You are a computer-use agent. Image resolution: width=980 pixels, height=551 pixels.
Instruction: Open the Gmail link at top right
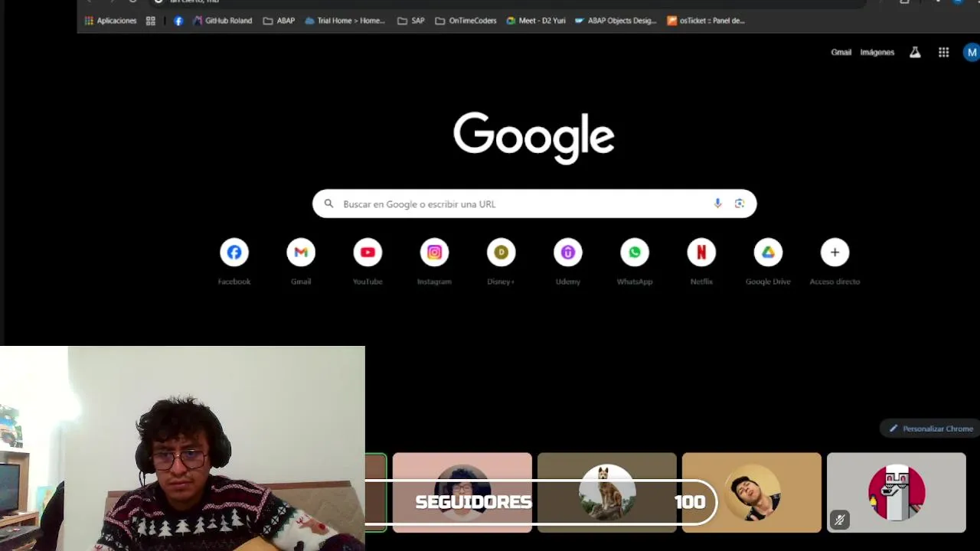click(841, 52)
